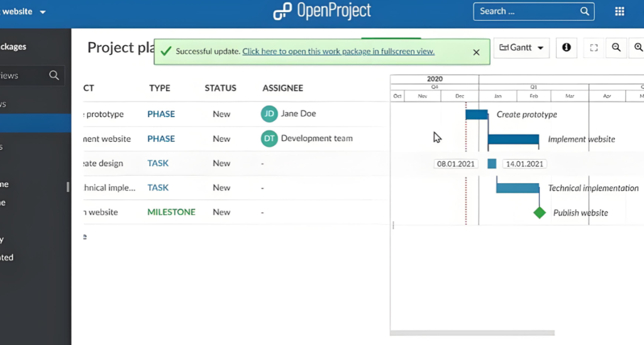The image size is (644, 345).
Task: Click the OpenProject logo
Action: click(x=322, y=11)
